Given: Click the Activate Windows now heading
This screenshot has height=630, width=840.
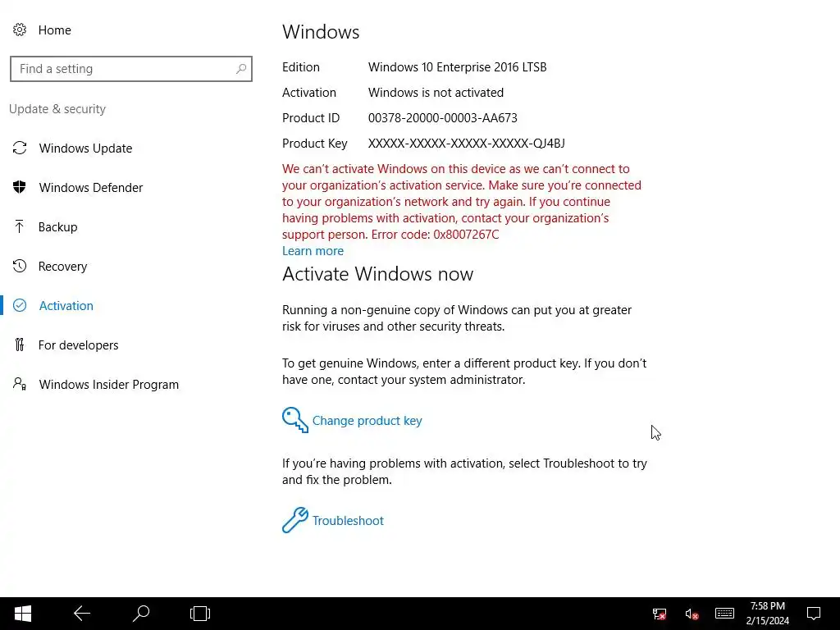Looking at the screenshot, I should point(377,274).
